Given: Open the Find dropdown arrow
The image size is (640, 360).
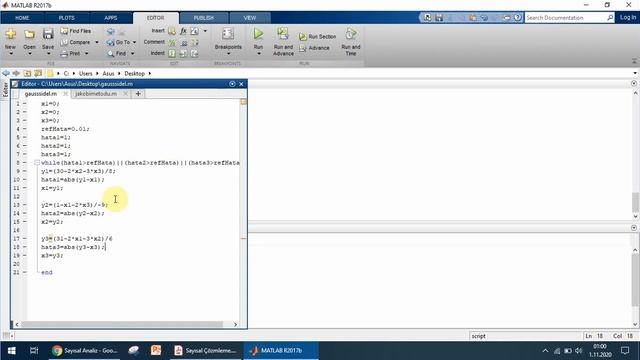Looking at the screenshot, I should [x=132, y=53].
